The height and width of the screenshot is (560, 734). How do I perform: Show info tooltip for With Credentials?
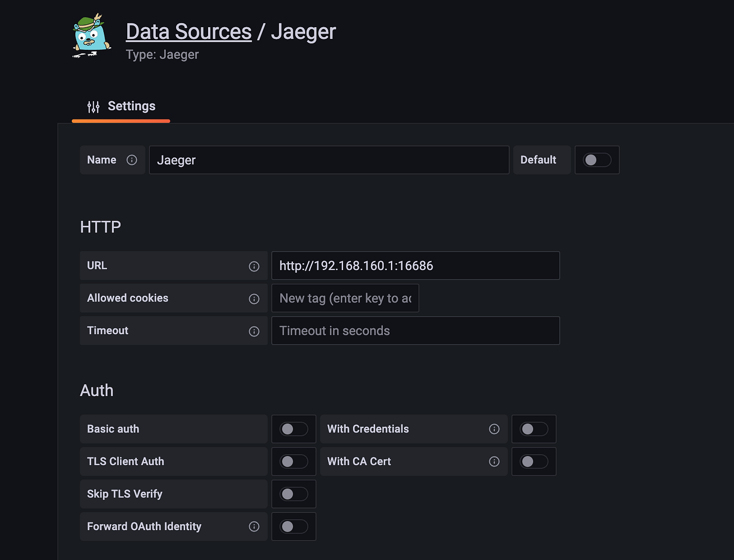click(494, 429)
